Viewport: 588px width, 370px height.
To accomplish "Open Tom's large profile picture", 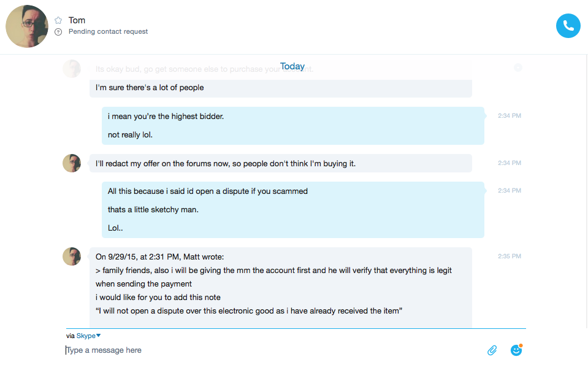I will coord(27,26).
